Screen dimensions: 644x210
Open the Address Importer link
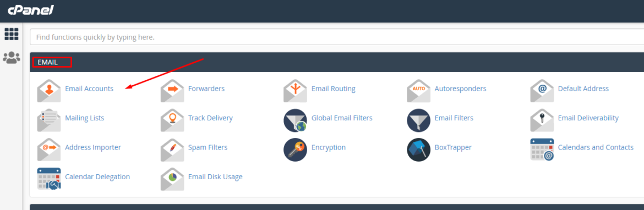tap(93, 147)
